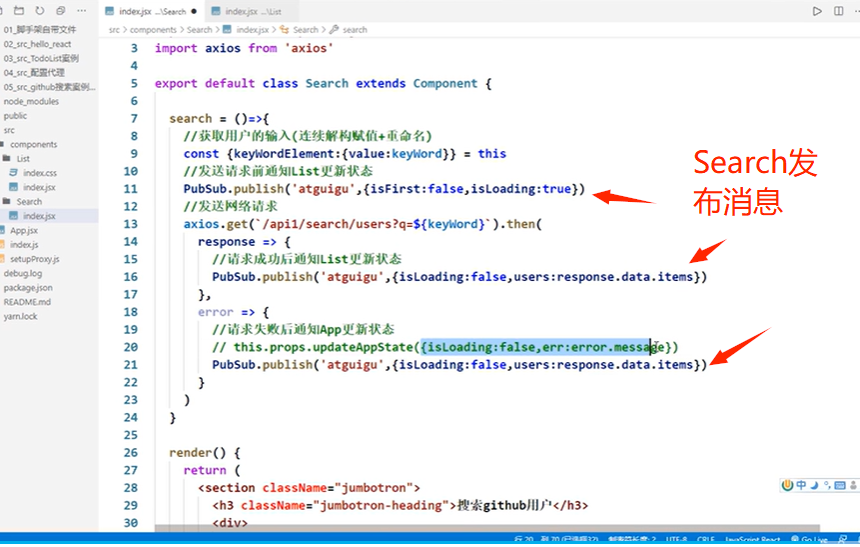Click CRLF line ending in status bar
This screenshot has width=860, height=547.
pyautogui.click(x=705, y=540)
